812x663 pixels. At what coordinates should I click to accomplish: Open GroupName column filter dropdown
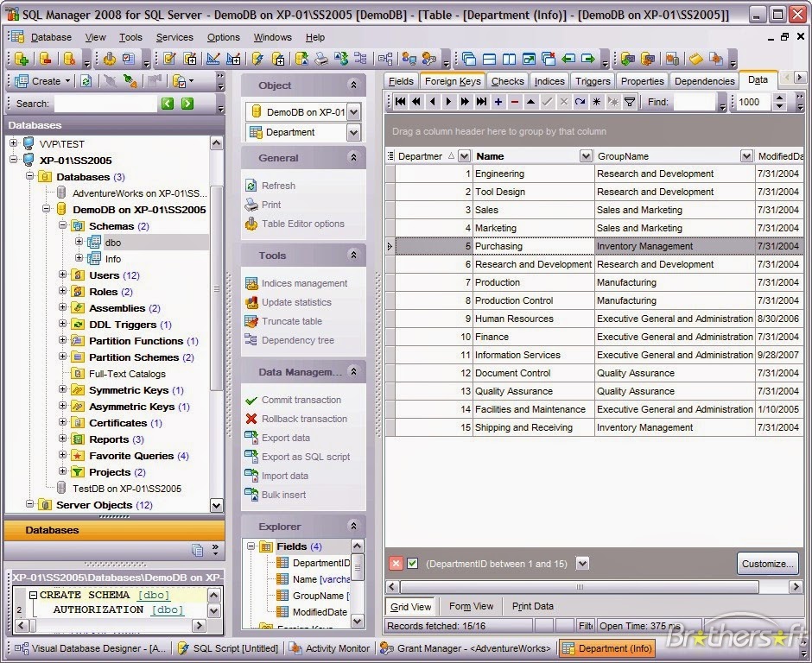pyautogui.click(x=746, y=155)
